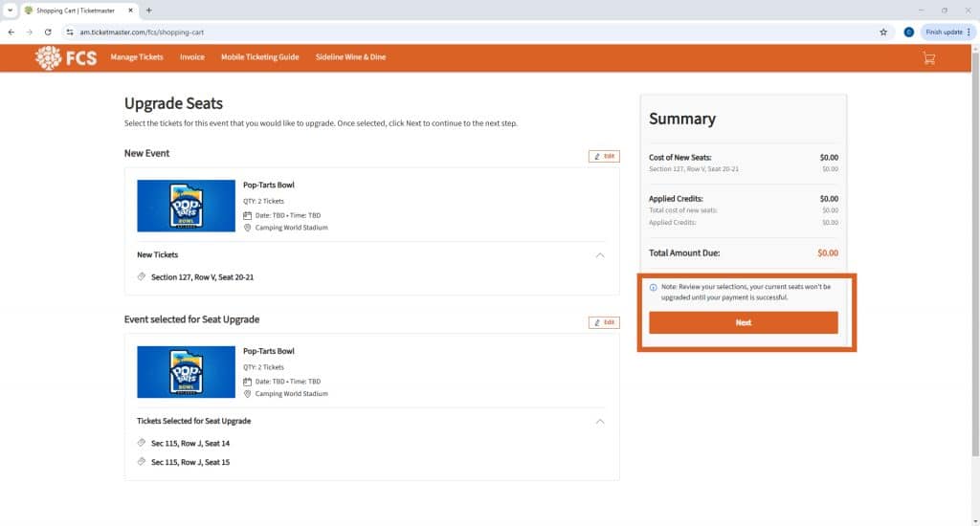Bookmark this page with the star icon

point(883,32)
